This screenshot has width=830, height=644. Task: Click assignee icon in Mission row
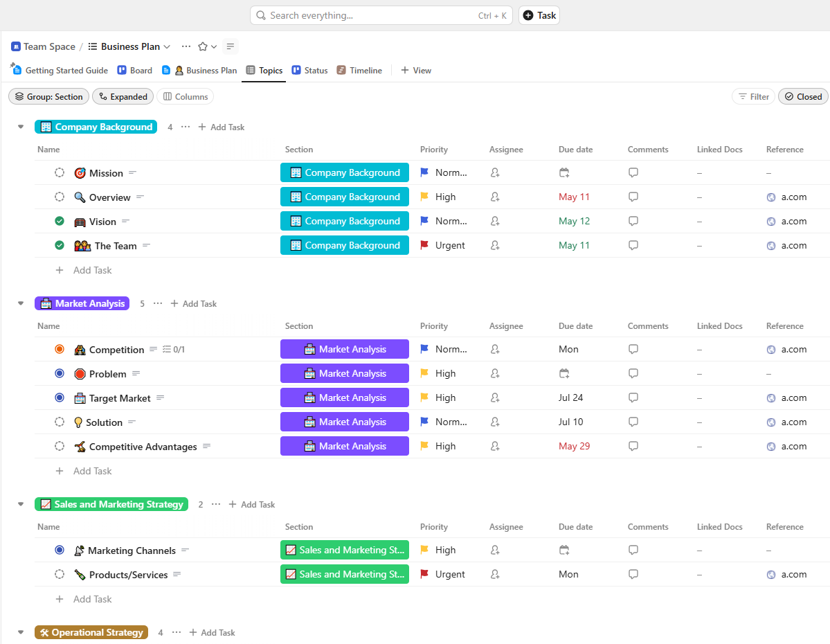(x=495, y=172)
